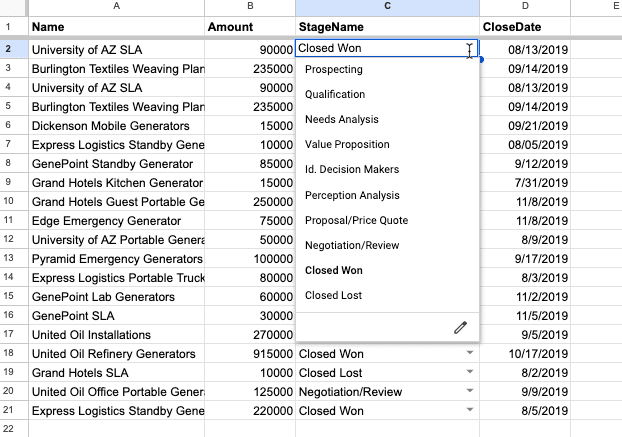Click the close date 10/17/2019 cell

(x=525, y=354)
